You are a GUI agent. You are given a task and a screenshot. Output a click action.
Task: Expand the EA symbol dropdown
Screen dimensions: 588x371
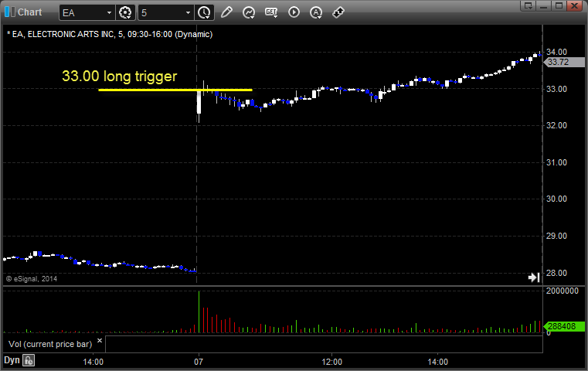[109, 13]
